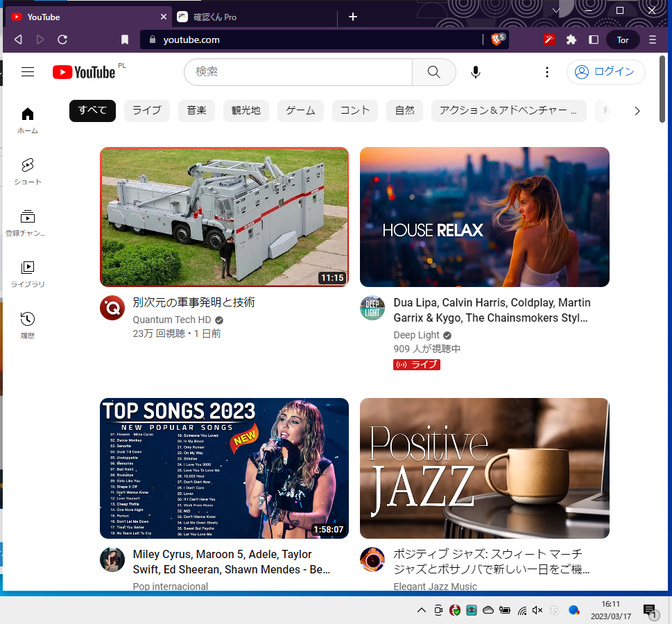Open 履歴 in the sidebar
672x624 pixels.
coord(28,326)
